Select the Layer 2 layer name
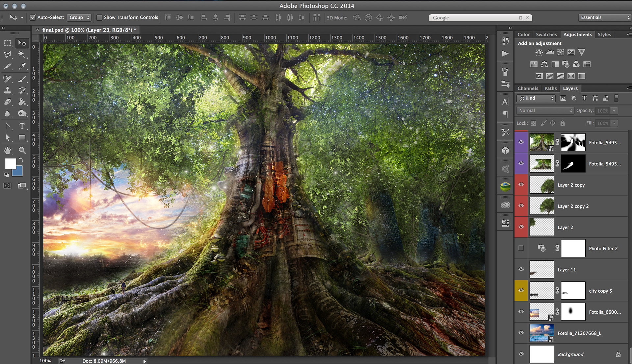 click(x=566, y=227)
